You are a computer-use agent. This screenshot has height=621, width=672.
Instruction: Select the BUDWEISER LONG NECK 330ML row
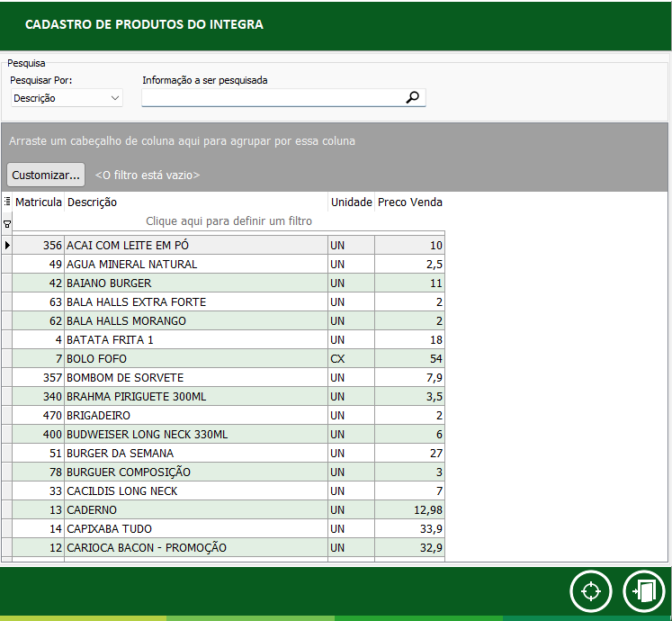(x=228, y=434)
